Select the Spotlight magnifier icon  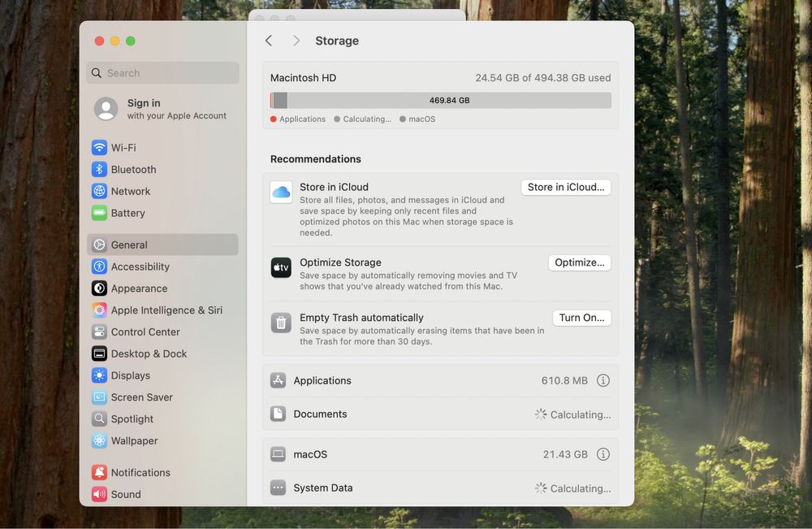(99, 418)
